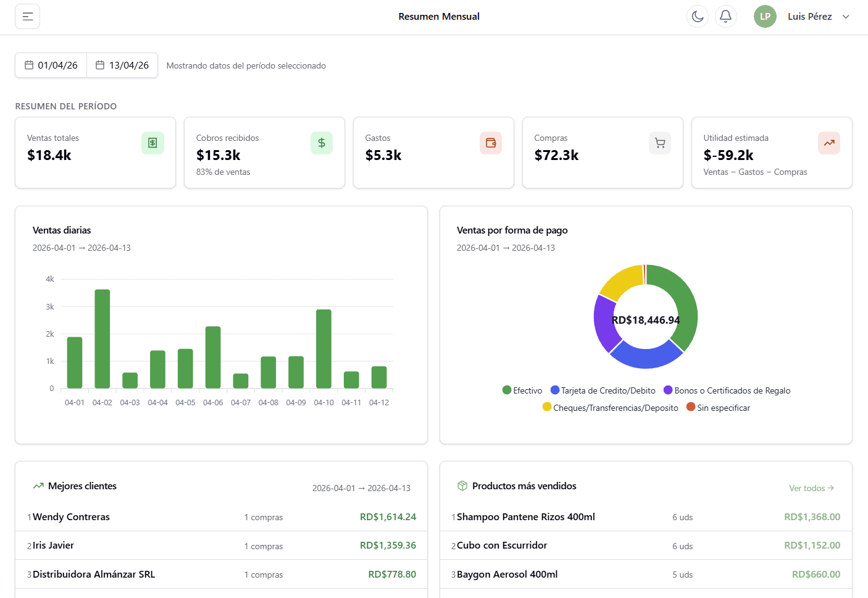
Task: Open the start date picker 01/04/26
Action: click(51, 64)
